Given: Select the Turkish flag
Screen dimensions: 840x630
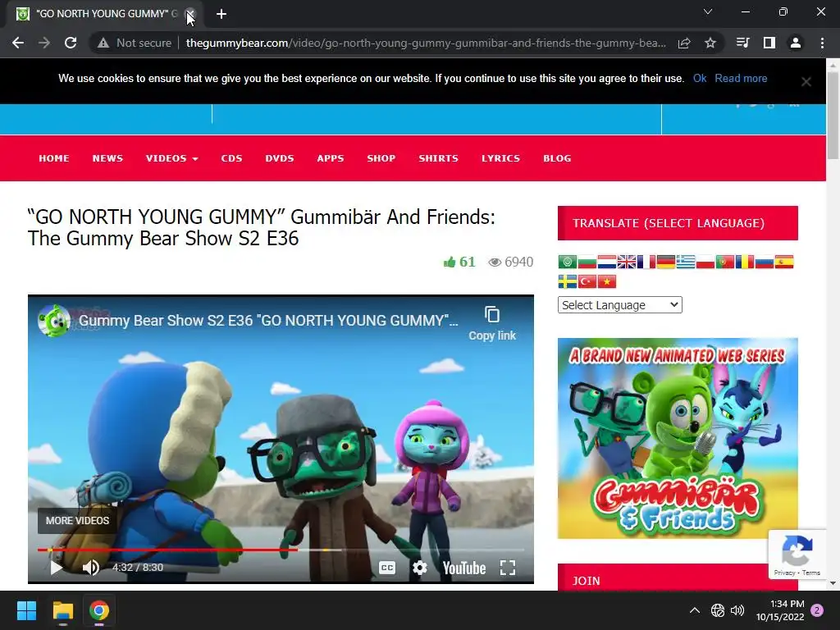Looking at the screenshot, I should tap(587, 281).
